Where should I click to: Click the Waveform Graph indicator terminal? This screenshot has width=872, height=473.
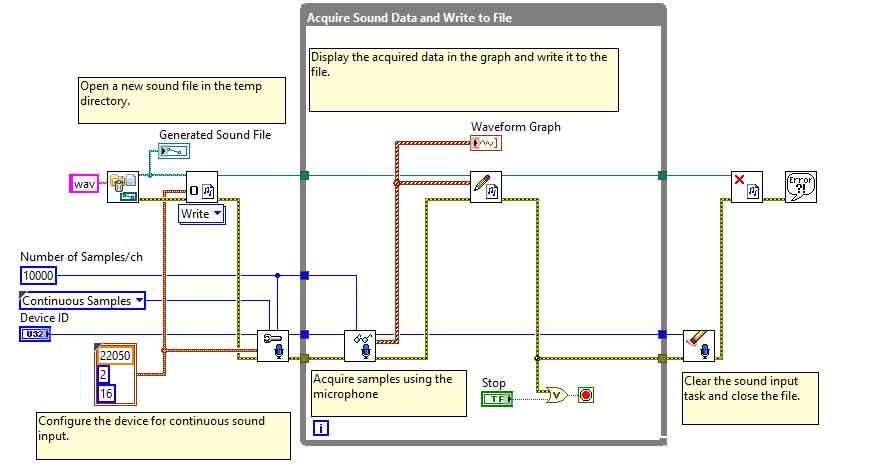(485, 143)
